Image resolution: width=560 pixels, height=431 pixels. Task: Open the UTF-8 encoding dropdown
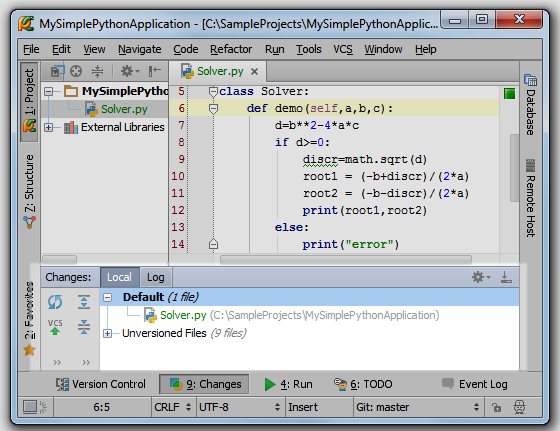[240, 407]
